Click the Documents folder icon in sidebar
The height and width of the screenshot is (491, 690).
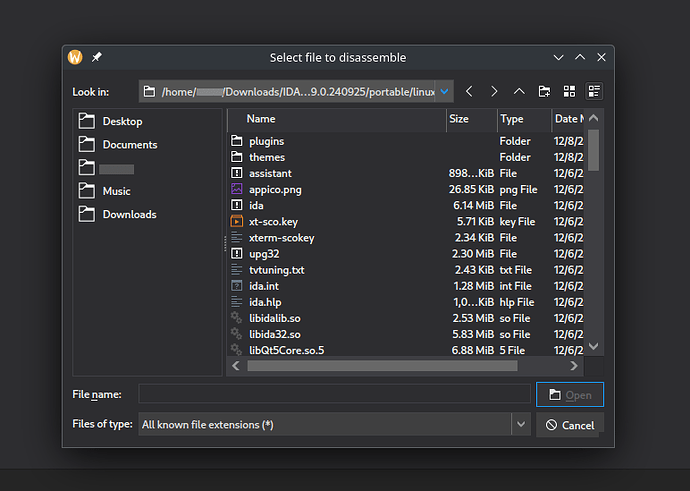(x=87, y=144)
